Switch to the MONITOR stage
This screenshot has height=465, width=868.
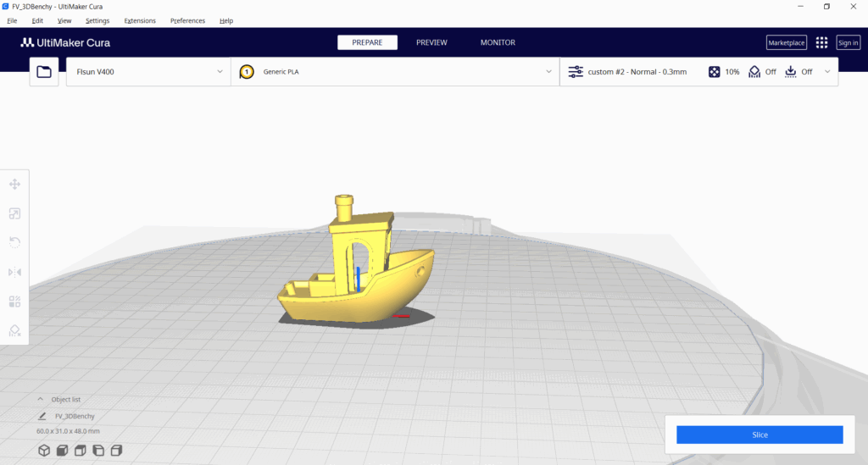click(x=498, y=42)
